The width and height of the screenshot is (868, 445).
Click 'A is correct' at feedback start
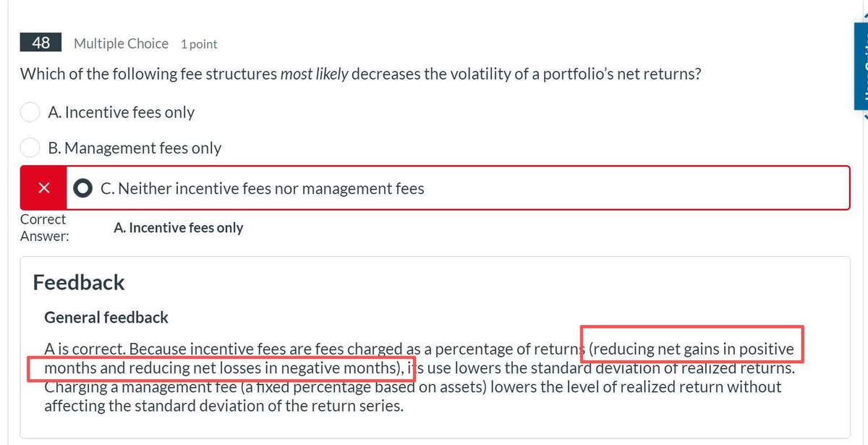pyautogui.click(x=84, y=349)
